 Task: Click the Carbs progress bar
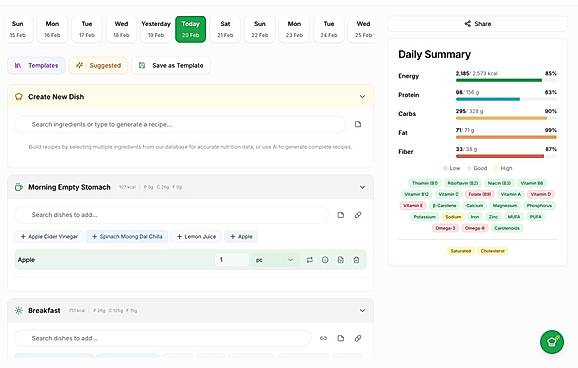(x=506, y=118)
